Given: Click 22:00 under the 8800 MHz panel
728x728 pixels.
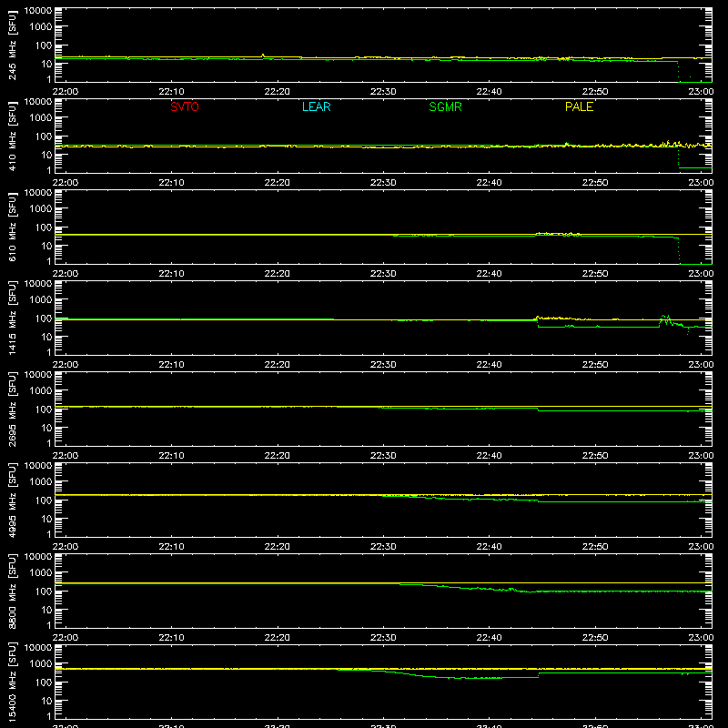Looking at the screenshot, I should coord(66,638).
